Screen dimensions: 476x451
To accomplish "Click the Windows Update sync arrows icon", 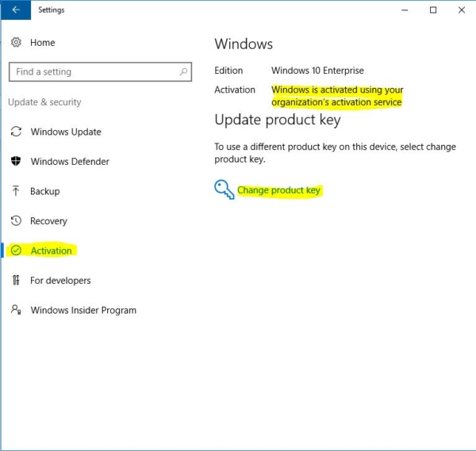I will click(16, 132).
